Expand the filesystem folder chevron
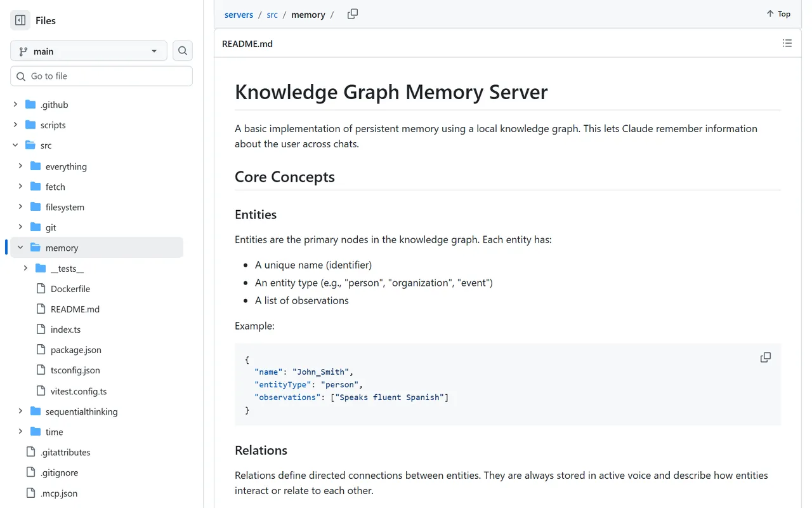The width and height of the screenshot is (812, 508). [x=20, y=206]
